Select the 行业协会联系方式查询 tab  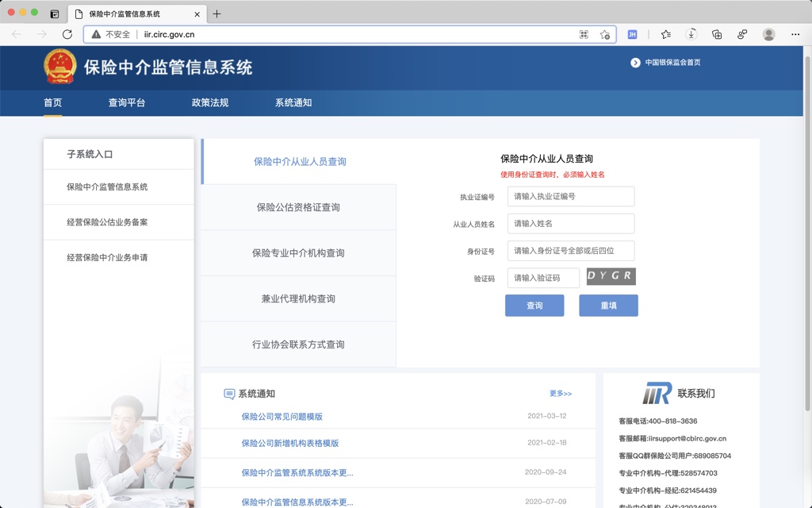[x=298, y=344]
